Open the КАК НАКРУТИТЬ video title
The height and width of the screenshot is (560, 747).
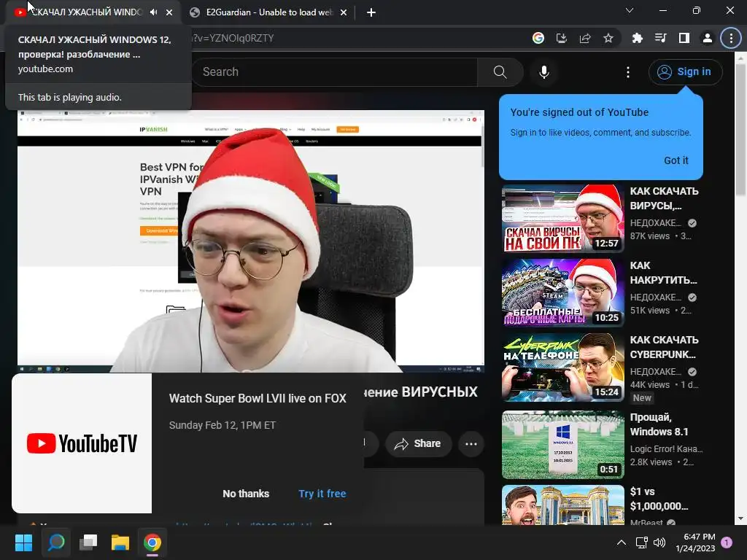(x=663, y=273)
